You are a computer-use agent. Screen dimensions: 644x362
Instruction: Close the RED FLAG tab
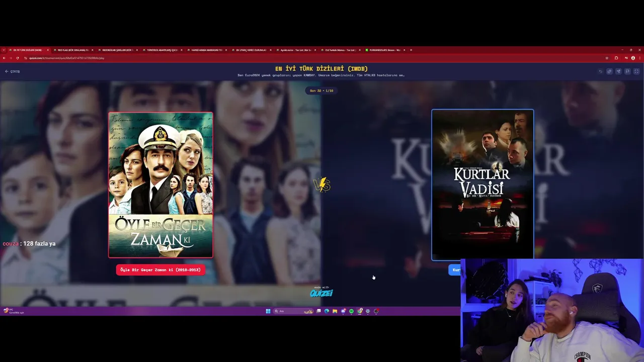tap(93, 50)
